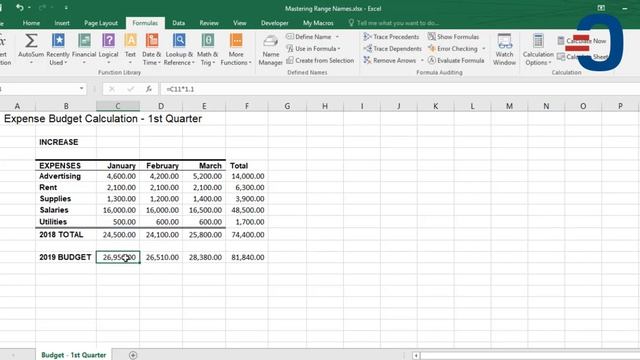Open Lookup & Reference functions

(x=179, y=49)
